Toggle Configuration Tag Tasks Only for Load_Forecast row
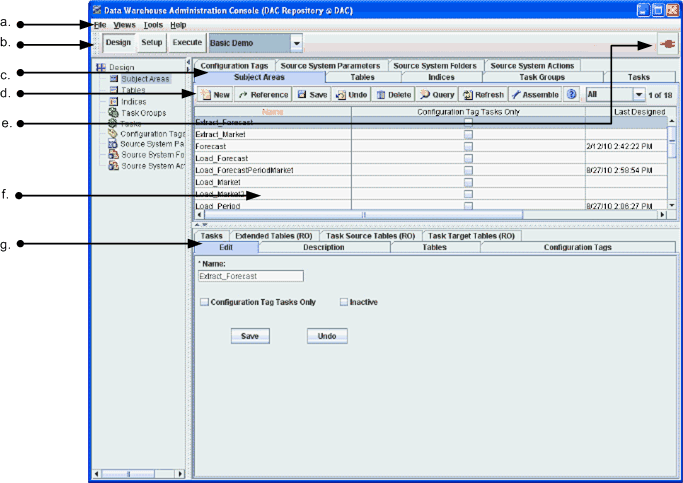Image resolution: width=683 pixels, height=483 pixels. pos(468,159)
